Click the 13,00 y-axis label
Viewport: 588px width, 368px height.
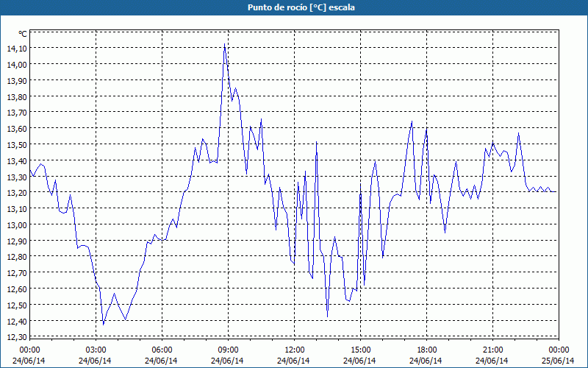tap(17, 225)
